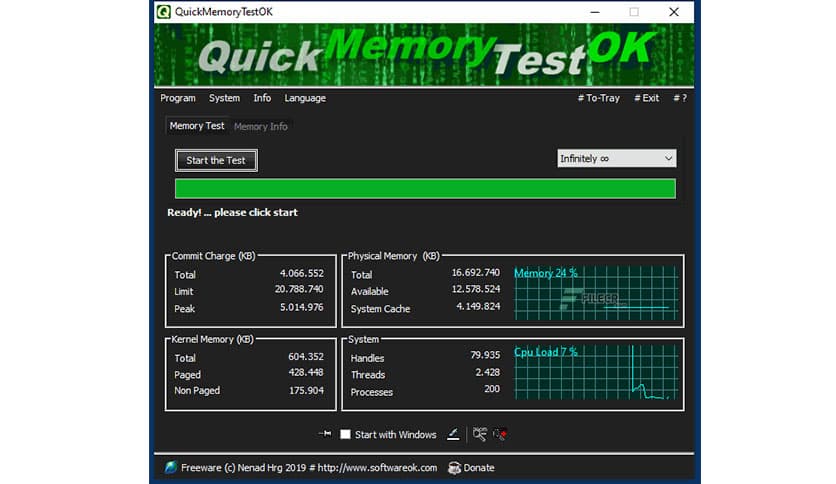Click the green test progress bar
Viewport: 836px width, 484px height.
point(425,189)
